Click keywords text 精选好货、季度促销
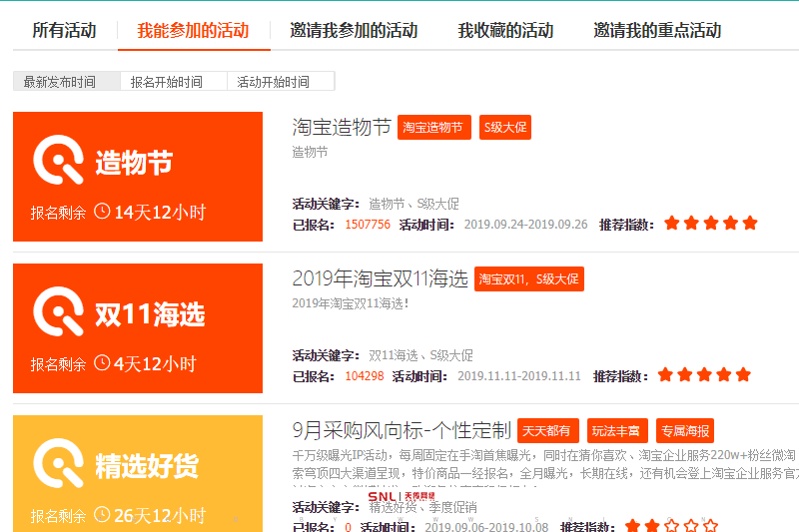The width and height of the screenshot is (799, 532). [422, 507]
